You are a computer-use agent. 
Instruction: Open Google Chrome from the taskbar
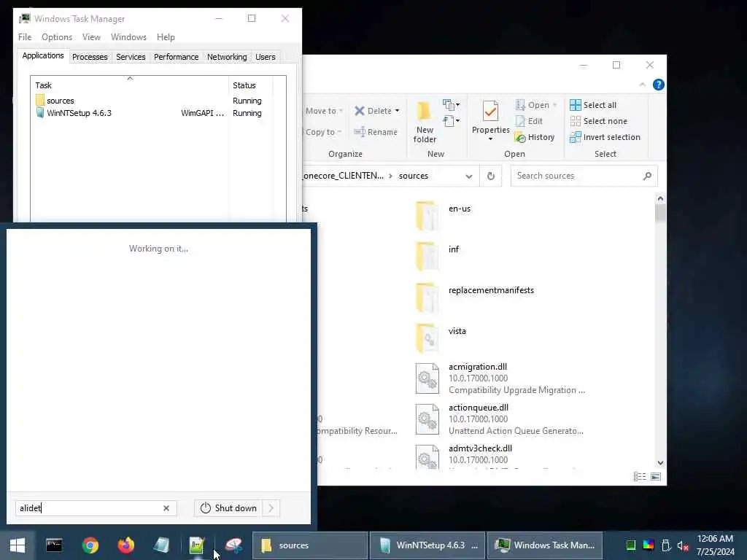(x=90, y=545)
